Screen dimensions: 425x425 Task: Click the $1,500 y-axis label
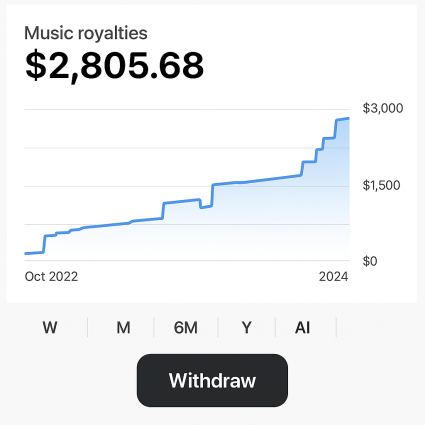(381, 185)
